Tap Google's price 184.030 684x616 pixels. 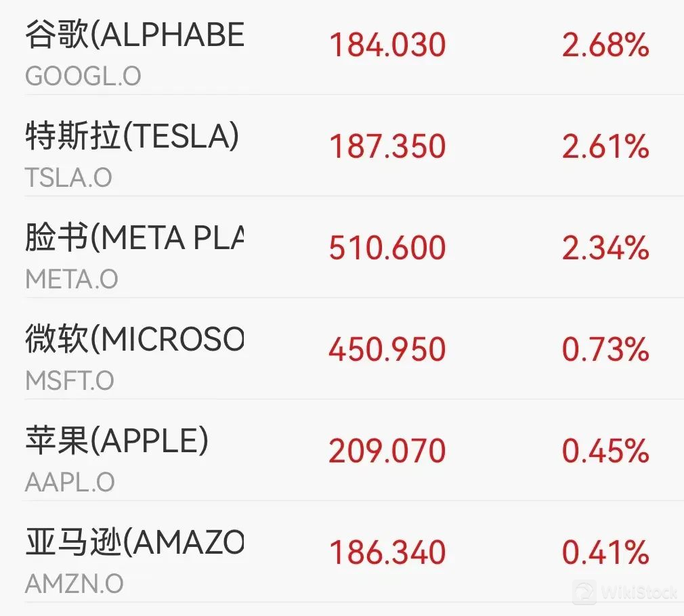[x=387, y=45]
